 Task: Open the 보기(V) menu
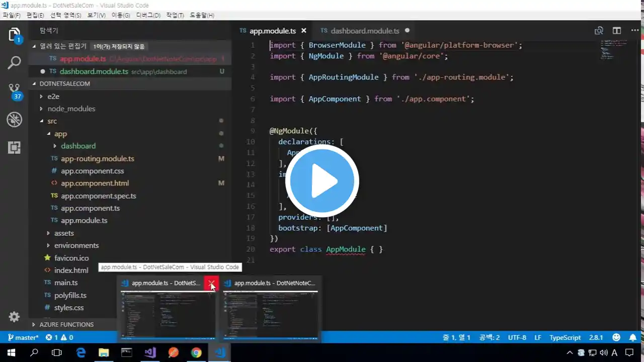pos(97,15)
